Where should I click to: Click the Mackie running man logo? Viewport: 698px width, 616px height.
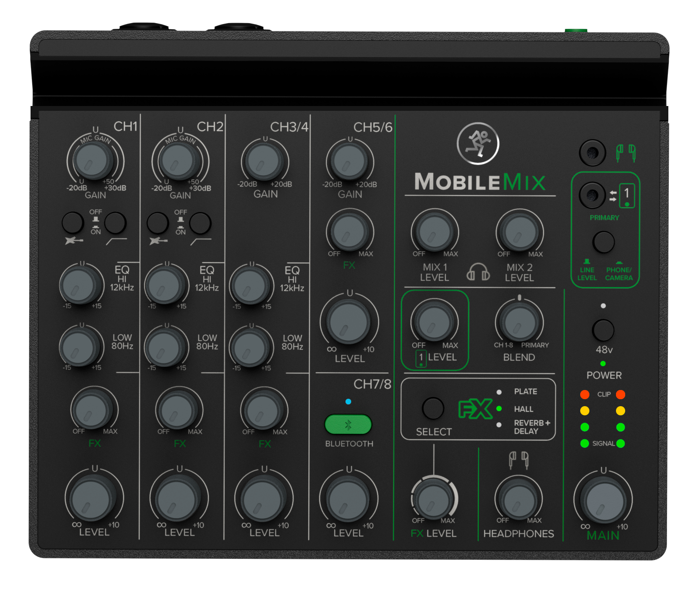[x=478, y=144]
